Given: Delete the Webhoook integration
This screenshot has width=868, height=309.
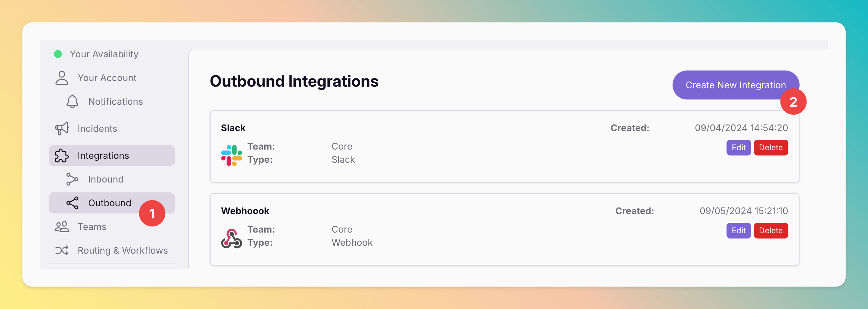Looking at the screenshot, I should coord(771,230).
